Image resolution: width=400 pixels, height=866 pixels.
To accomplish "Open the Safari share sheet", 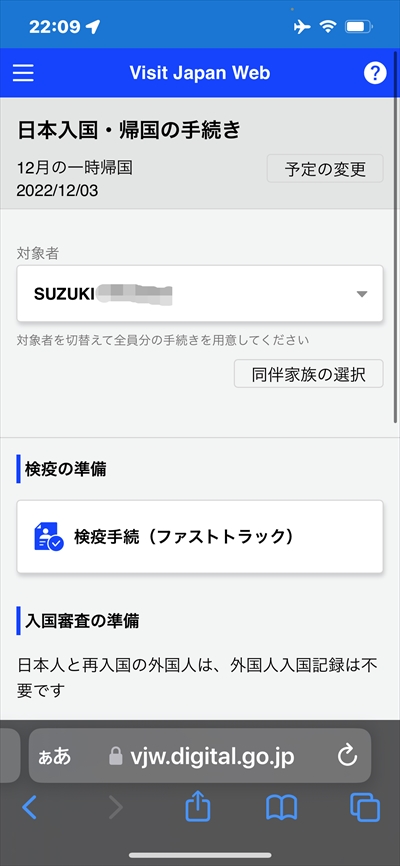I will coord(198,806).
